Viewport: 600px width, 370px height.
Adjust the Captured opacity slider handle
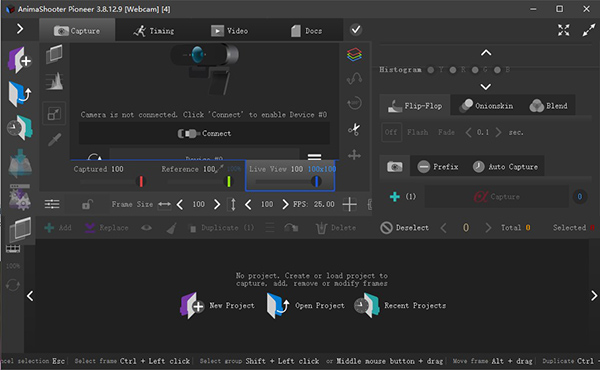pos(141,181)
